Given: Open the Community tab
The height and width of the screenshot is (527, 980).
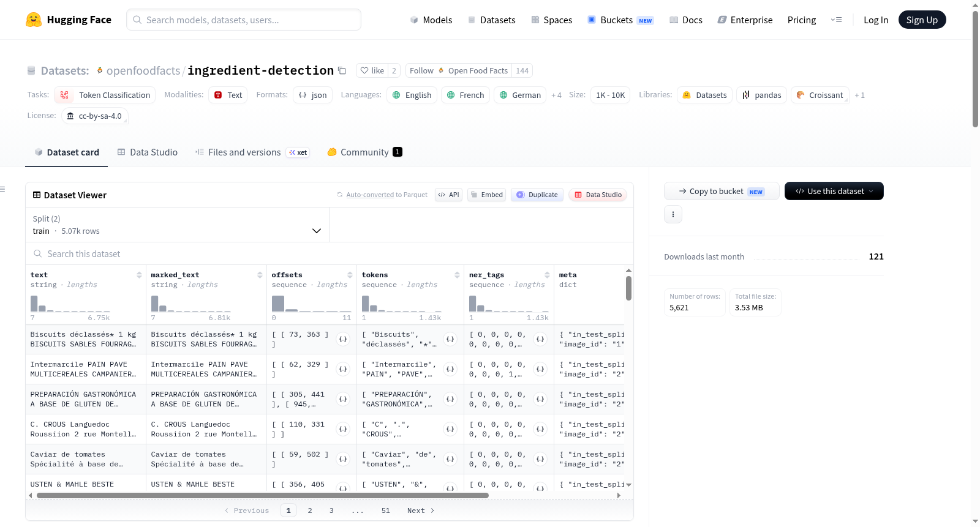Looking at the screenshot, I should click(x=364, y=152).
